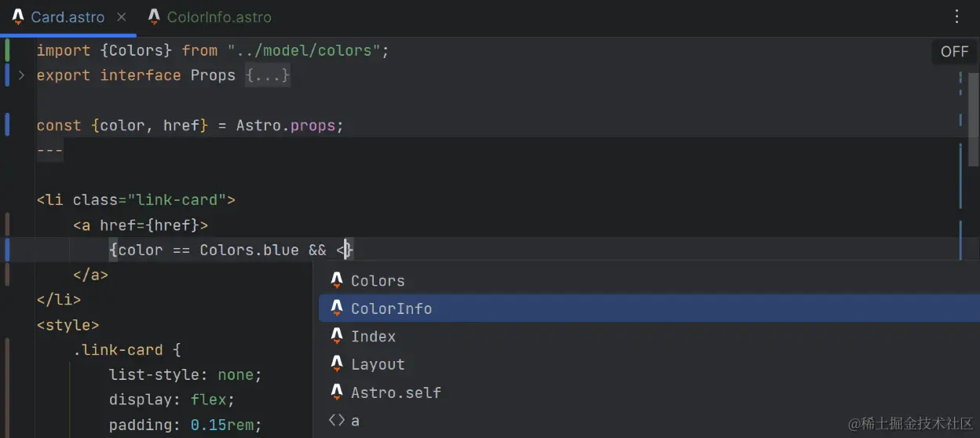Click the HTML tag icon beside 'a' suggestion

coord(337,420)
